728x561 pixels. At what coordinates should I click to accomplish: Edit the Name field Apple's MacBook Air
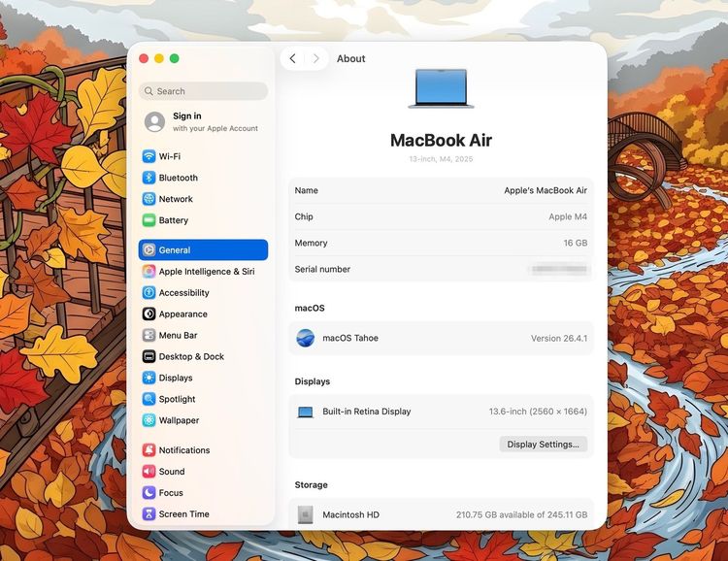tap(546, 190)
